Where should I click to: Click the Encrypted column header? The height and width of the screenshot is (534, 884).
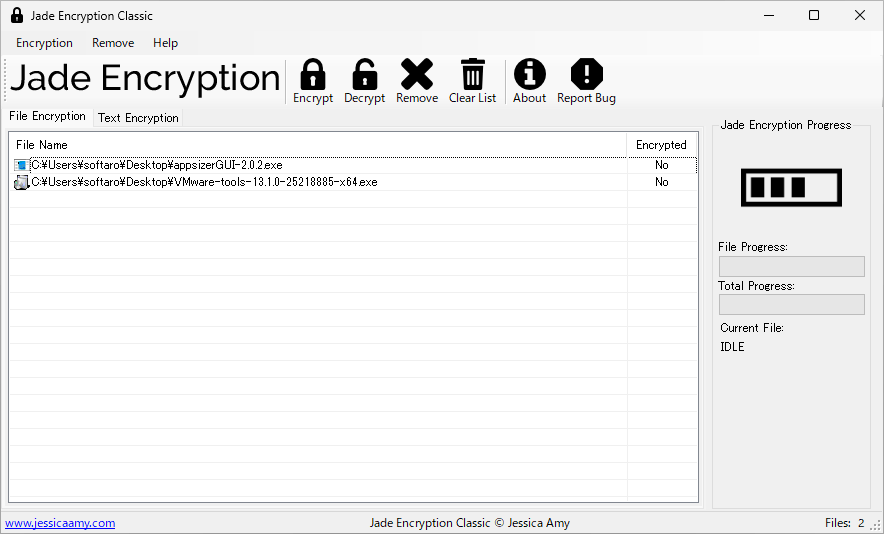point(662,145)
